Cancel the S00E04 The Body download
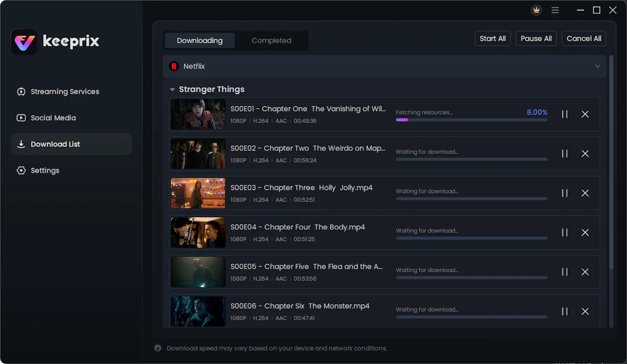 (585, 233)
